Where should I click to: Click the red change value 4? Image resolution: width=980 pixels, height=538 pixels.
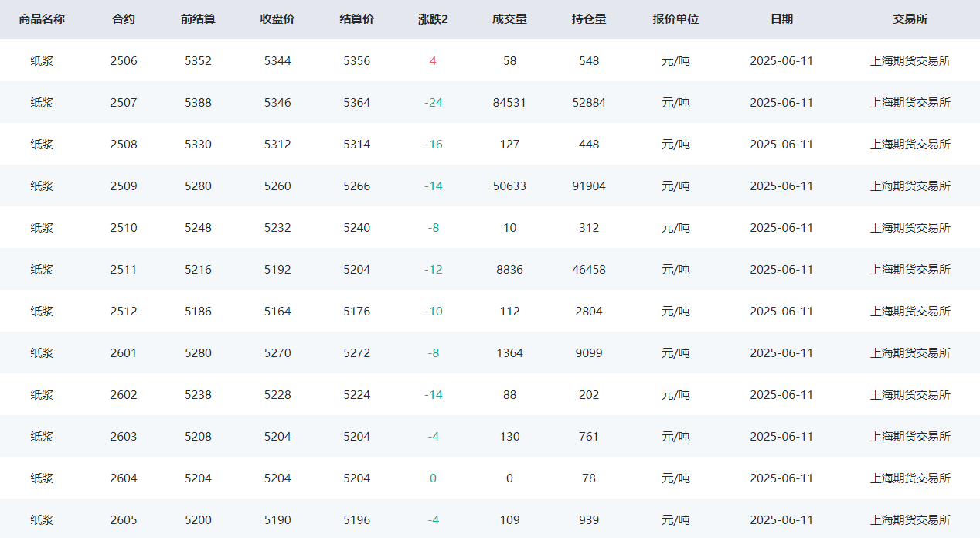point(433,61)
